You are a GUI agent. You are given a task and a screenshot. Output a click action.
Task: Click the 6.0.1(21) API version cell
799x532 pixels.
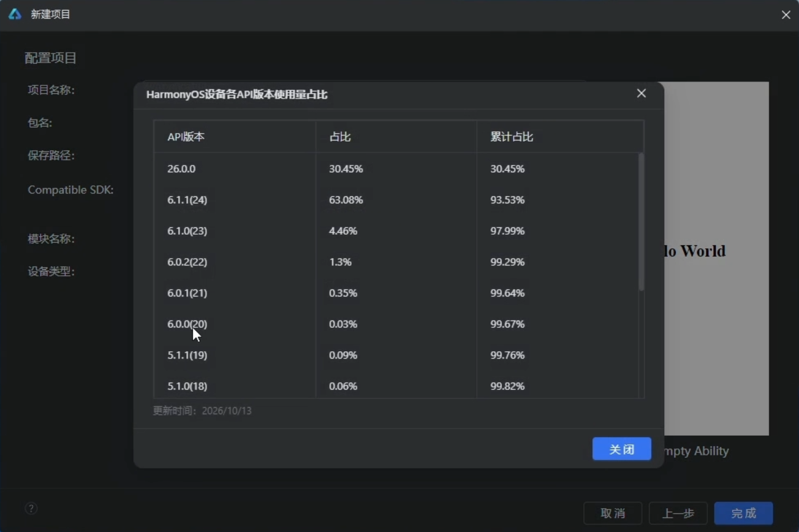point(187,293)
